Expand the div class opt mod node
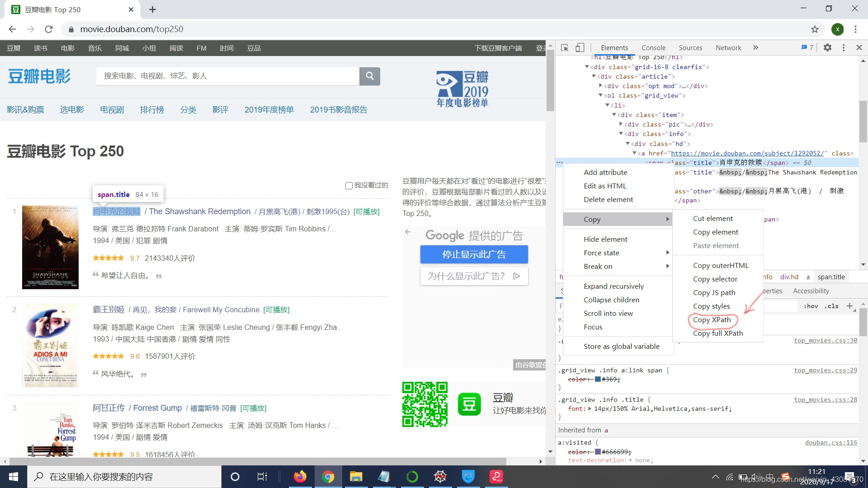868x488 pixels. click(600, 86)
